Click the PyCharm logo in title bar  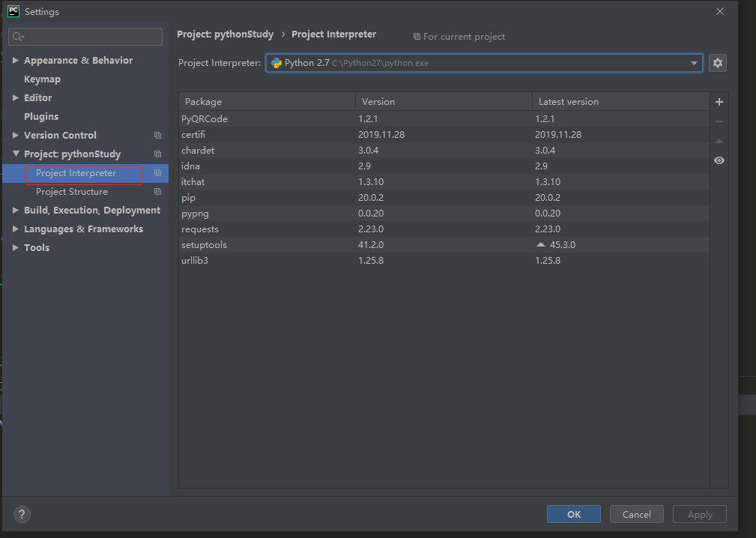coord(13,11)
